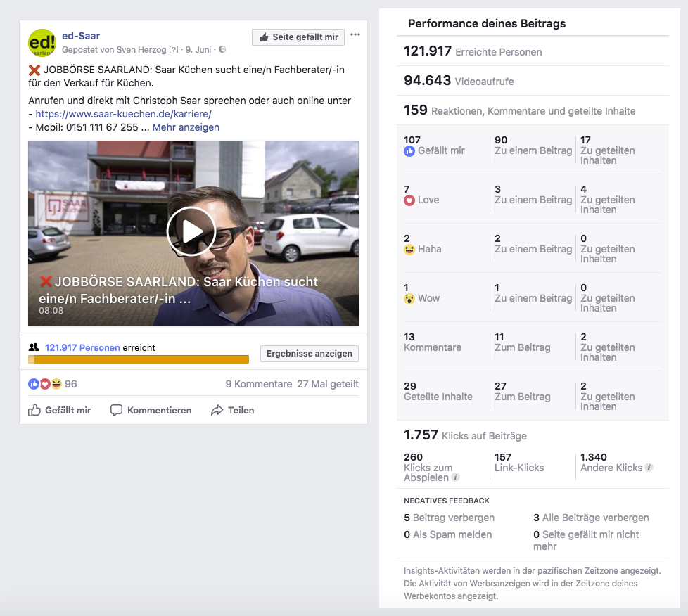Open the 9 Kommentare link
The image size is (688, 616).
coord(259,385)
